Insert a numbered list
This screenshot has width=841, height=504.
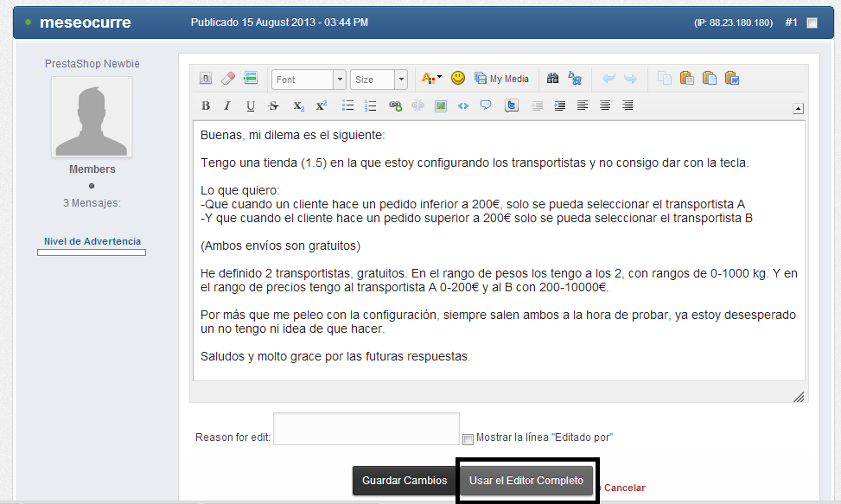[370, 105]
